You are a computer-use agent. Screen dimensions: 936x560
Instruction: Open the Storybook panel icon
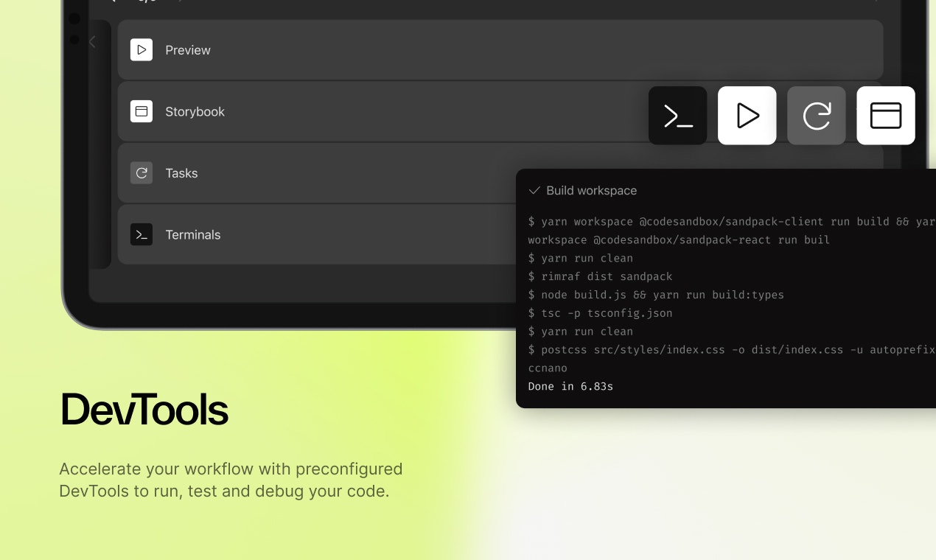pos(142,111)
